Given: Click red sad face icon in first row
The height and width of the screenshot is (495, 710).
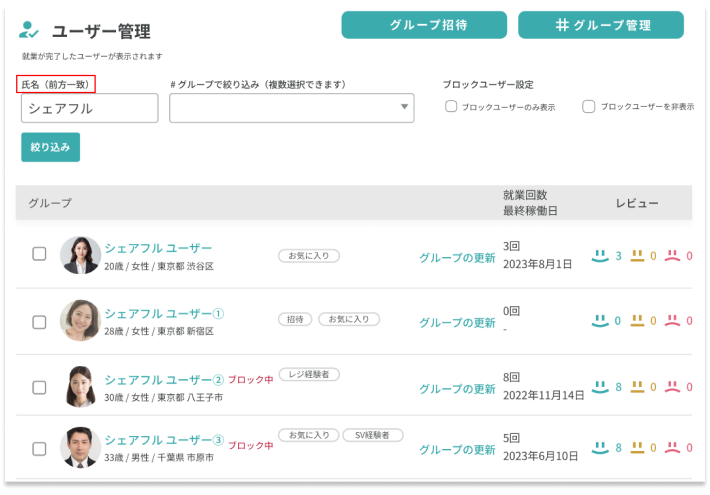Looking at the screenshot, I should (672, 256).
